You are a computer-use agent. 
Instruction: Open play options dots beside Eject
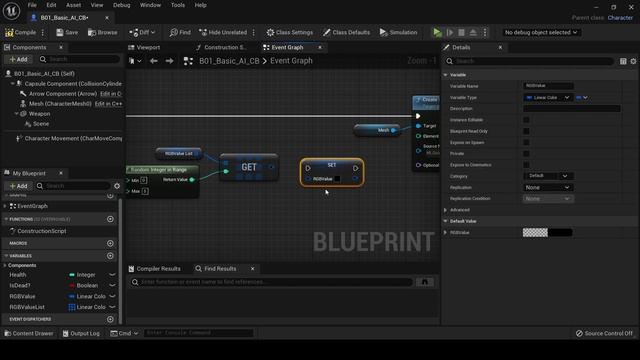click(485, 32)
